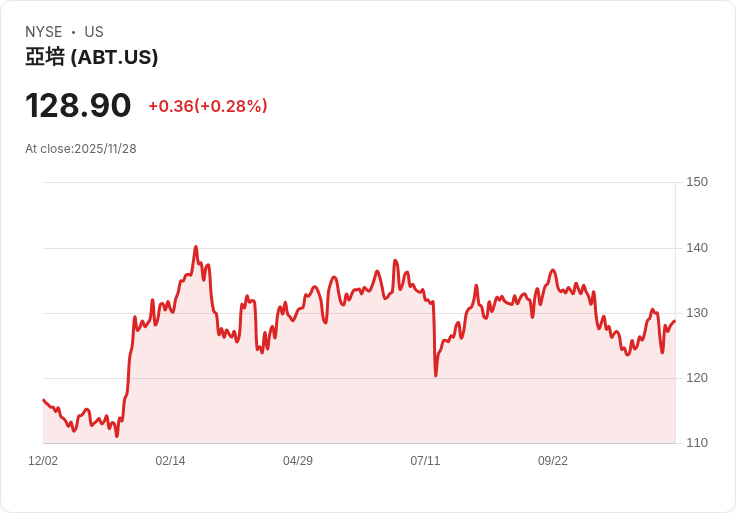Click the 150 y-axis label
The height and width of the screenshot is (513, 736).
[x=697, y=182]
